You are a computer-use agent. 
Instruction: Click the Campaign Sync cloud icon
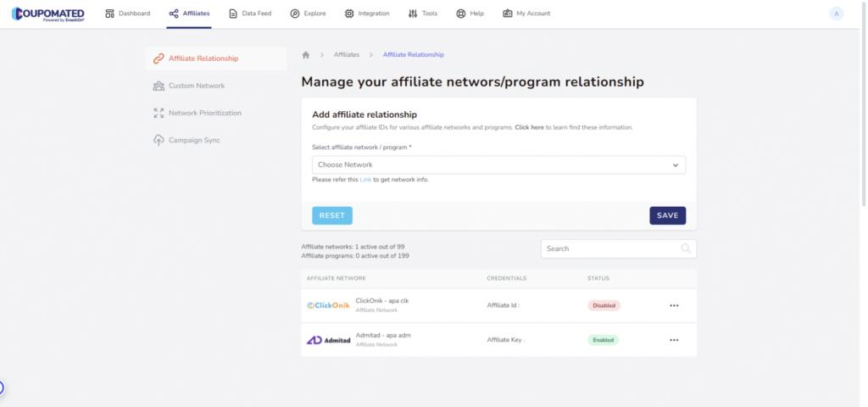coord(159,140)
